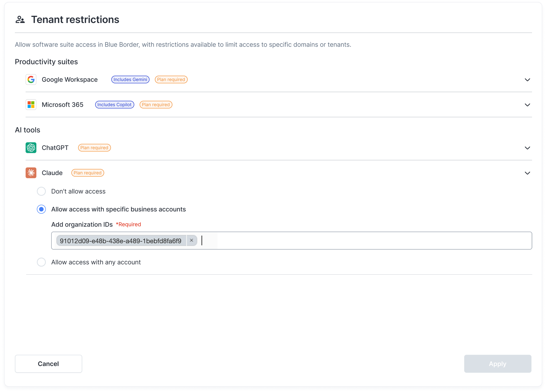Click the ChatGPT logo icon

[31, 148]
